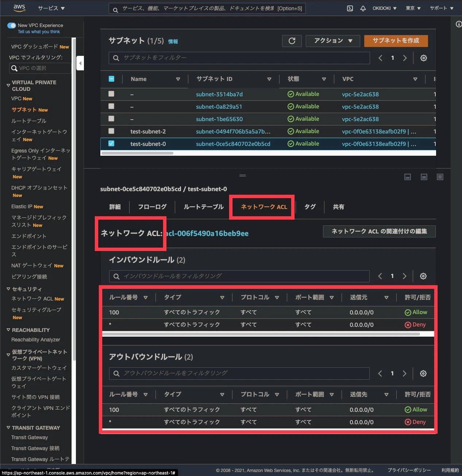
Task: Switch to the 詳細 details tab
Action: (x=115, y=207)
